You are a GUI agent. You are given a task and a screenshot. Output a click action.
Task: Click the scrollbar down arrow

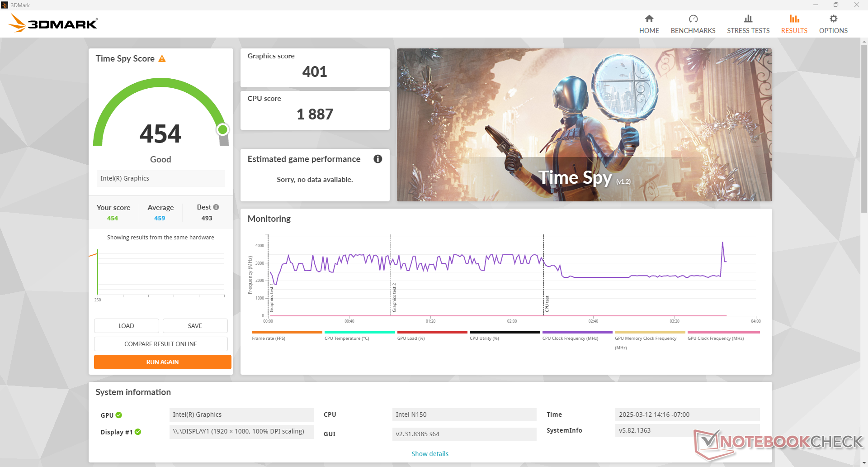pos(864,463)
